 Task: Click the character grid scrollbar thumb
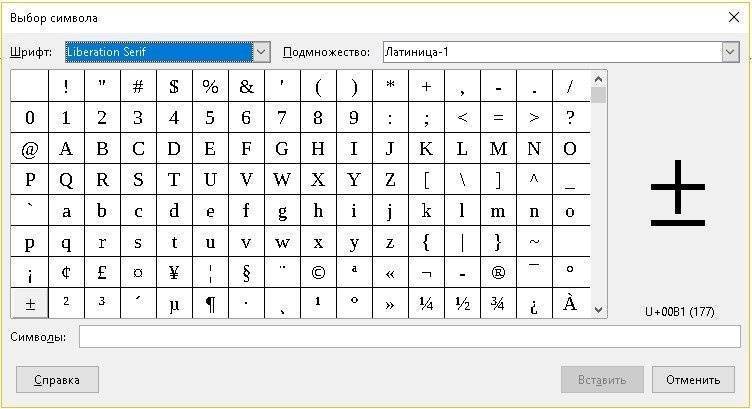pyautogui.click(x=598, y=95)
